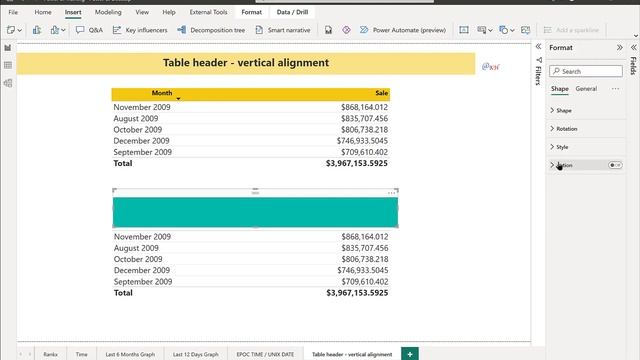Image resolution: width=640 pixels, height=360 pixels.
Task: Click the Paginated report icon
Action: click(x=328, y=30)
